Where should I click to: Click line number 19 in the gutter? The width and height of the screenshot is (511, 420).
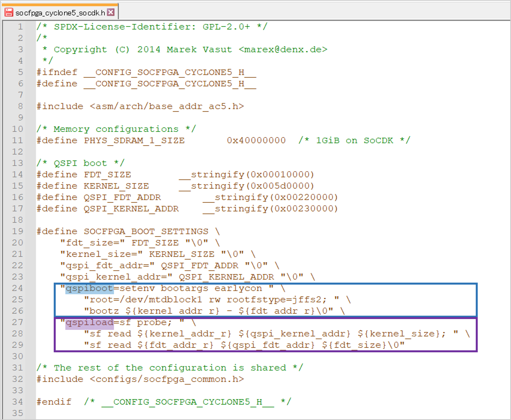click(18, 231)
